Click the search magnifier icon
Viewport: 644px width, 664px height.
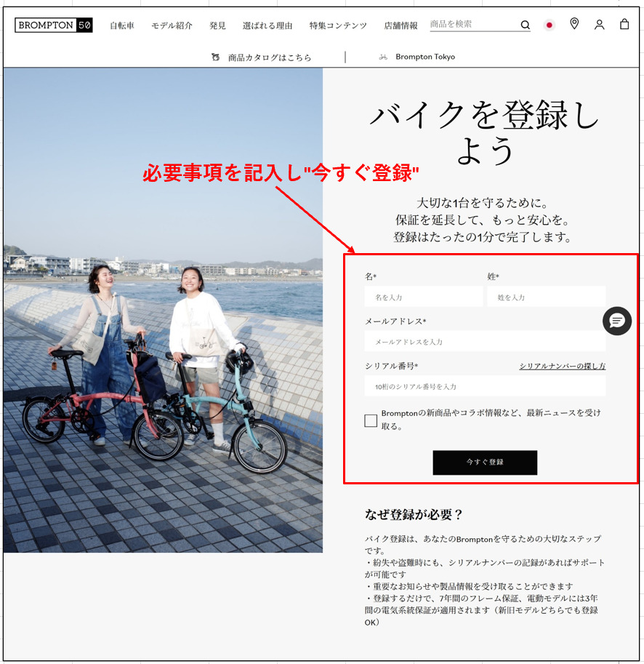tap(525, 25)
